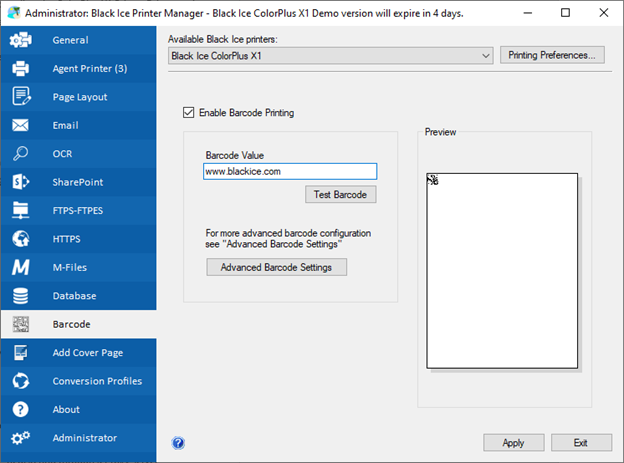624x463 pixels.
Task: Open help via blue question icon
Action: [178, 443]
